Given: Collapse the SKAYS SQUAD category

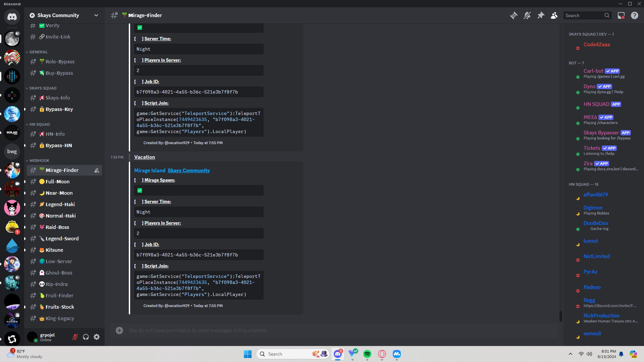Looking at the screenshot, I should click(x=43, y=88).
